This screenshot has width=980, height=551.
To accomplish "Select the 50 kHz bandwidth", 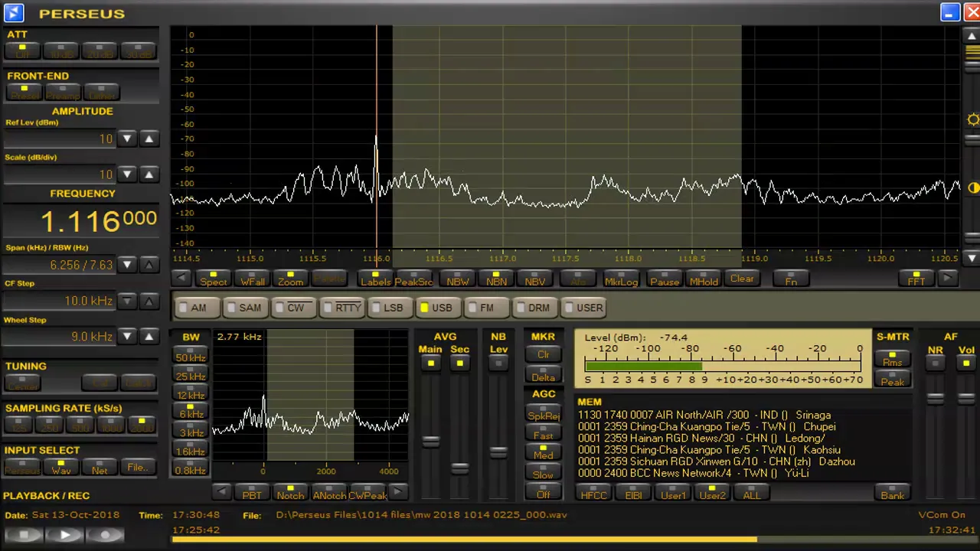I will click(x=191, y=356).
